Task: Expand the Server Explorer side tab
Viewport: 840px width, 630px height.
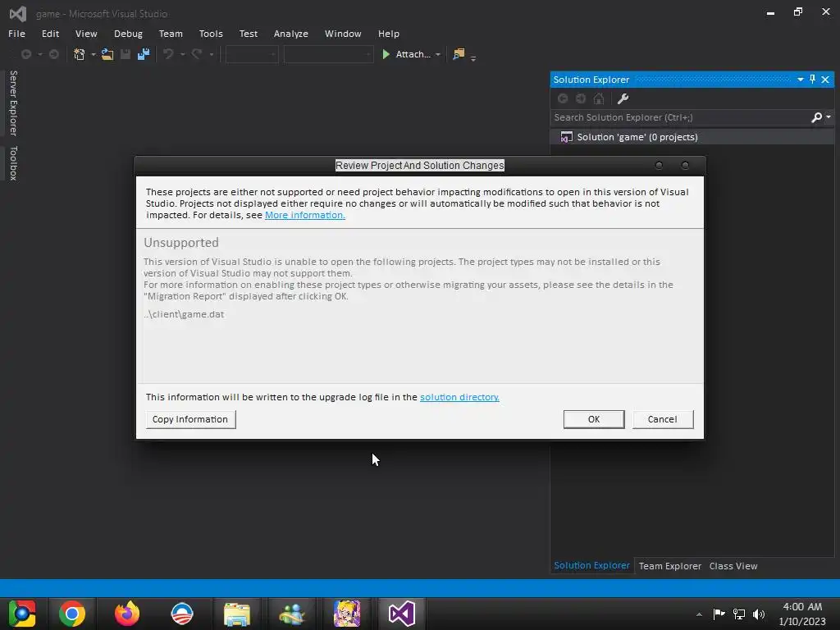Action: point(13,103)
